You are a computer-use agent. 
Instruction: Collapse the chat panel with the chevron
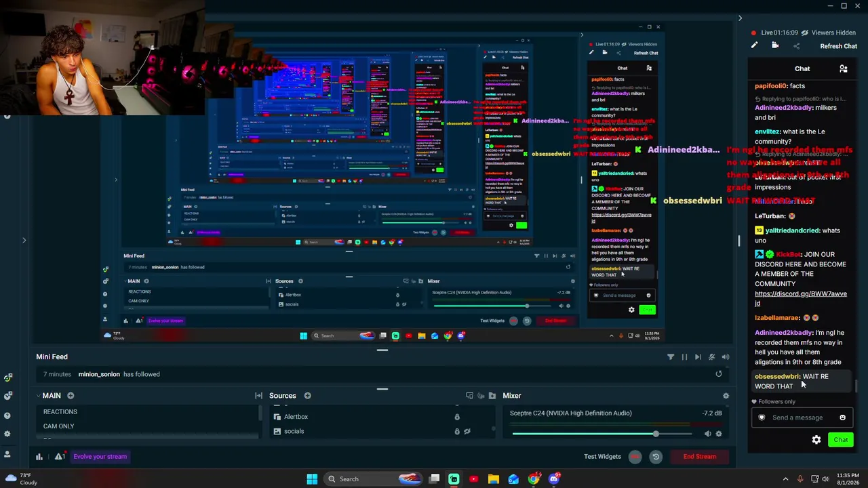coord(740,18)
